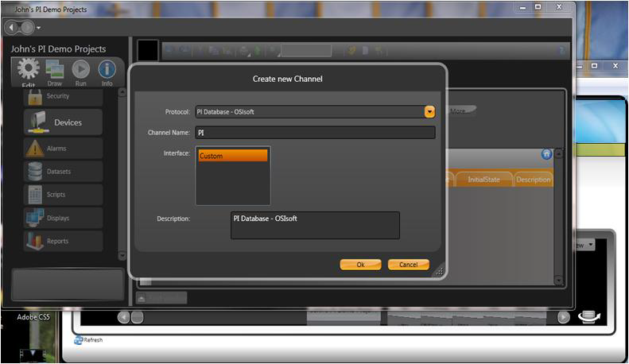Image resolution: width=629 pixels, height=364 pixels.
Task: Open the Info icon
Action: [x=107, y=70]
